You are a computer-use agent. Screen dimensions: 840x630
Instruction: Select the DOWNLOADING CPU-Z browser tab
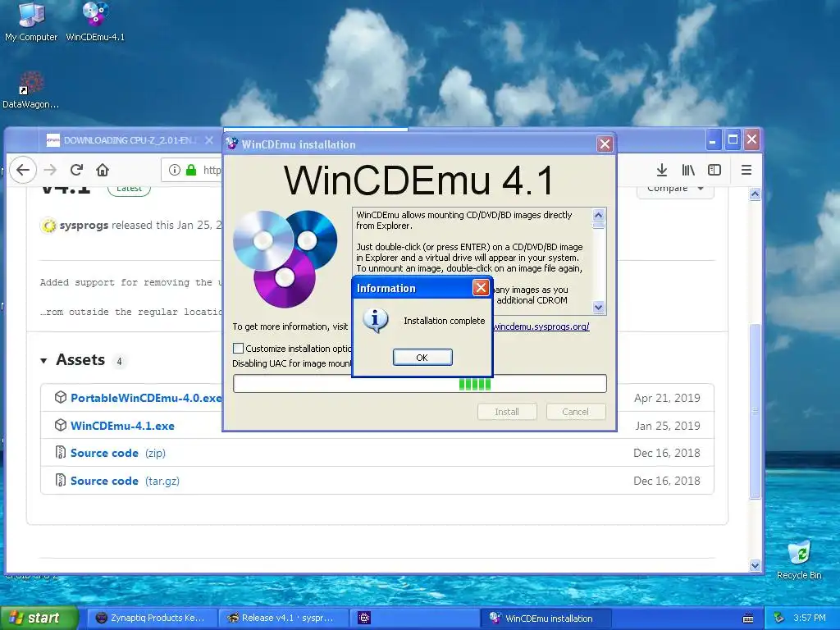pos(129,140)
